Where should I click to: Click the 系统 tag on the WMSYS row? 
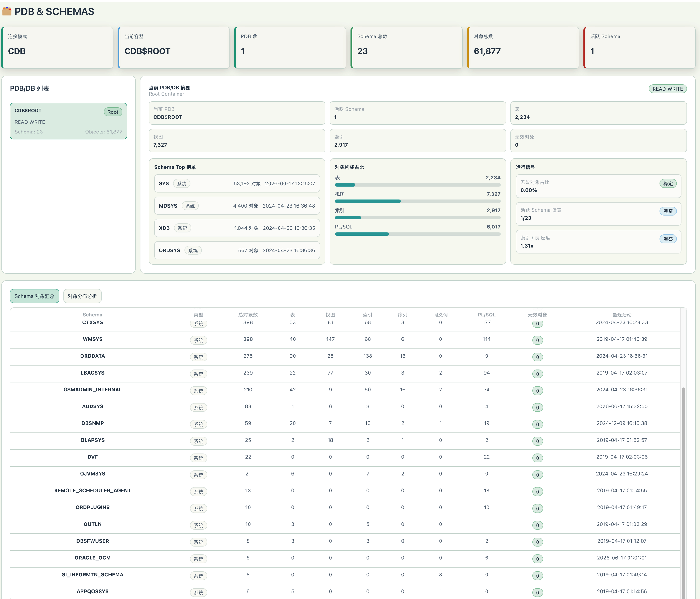198,340
